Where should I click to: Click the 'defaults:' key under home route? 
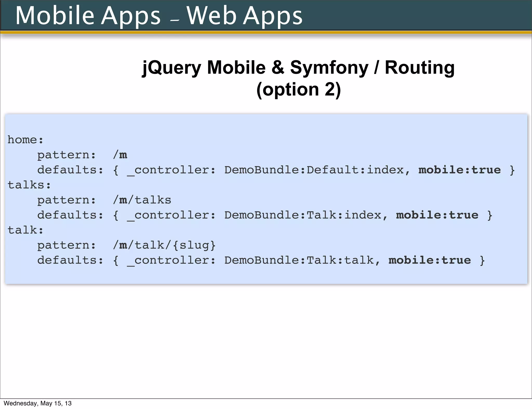click(x=70, y=170)
